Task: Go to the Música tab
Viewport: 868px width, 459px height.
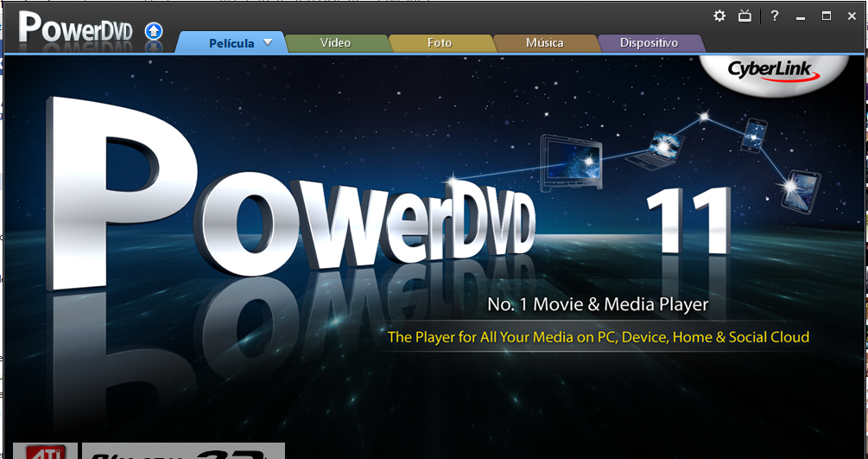Action: (x=545, y=42)
